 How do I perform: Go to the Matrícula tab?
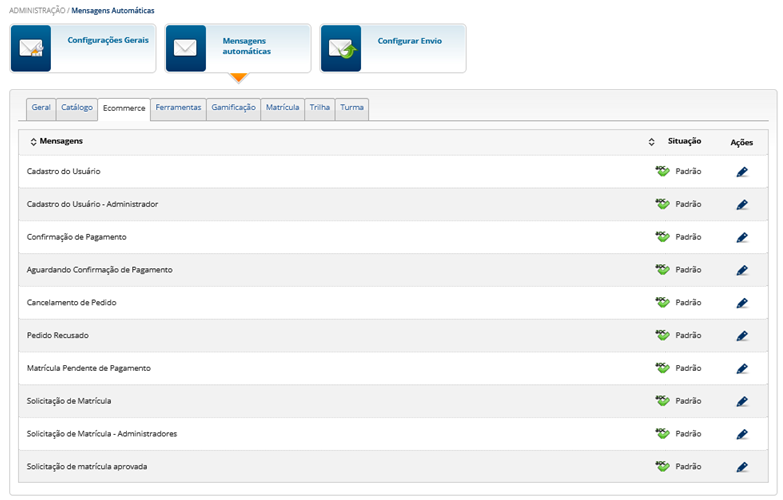pyautogui.click(x=282, y=107)
